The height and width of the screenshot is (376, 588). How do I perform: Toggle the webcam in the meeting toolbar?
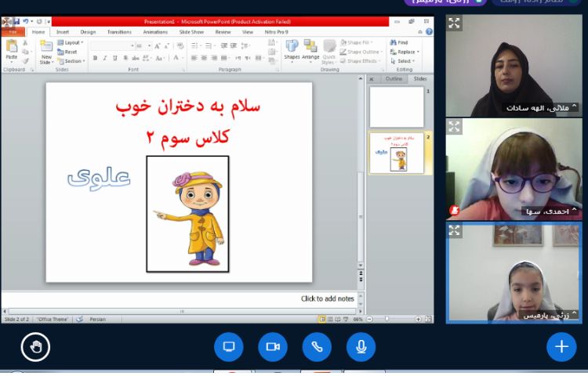point(273,347)
